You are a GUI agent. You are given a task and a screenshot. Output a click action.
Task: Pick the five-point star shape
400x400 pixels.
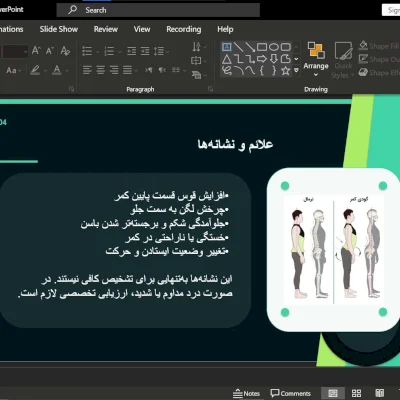click(x=285, y=70)
